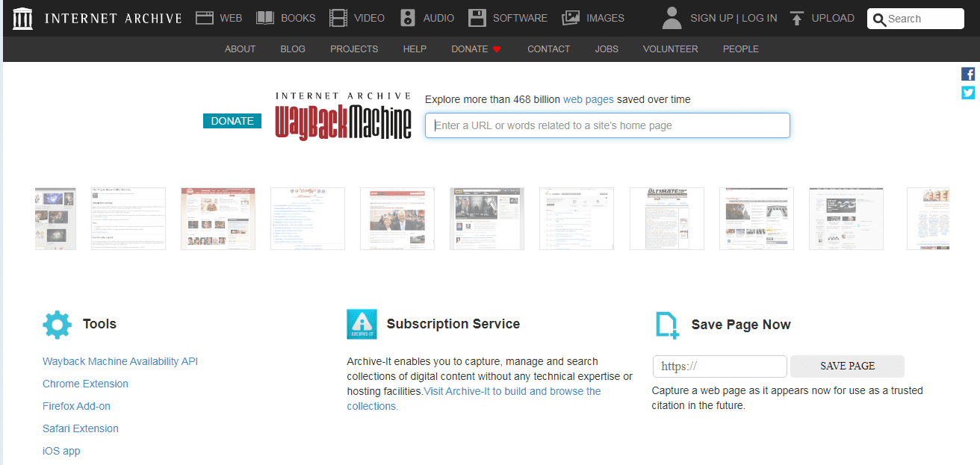Open the Blog menu item
Screen dimensions: 980x465
coord(293,49)
